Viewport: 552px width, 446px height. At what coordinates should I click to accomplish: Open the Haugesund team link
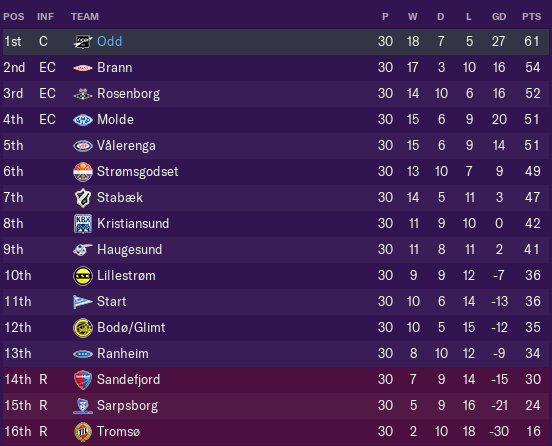130,250
